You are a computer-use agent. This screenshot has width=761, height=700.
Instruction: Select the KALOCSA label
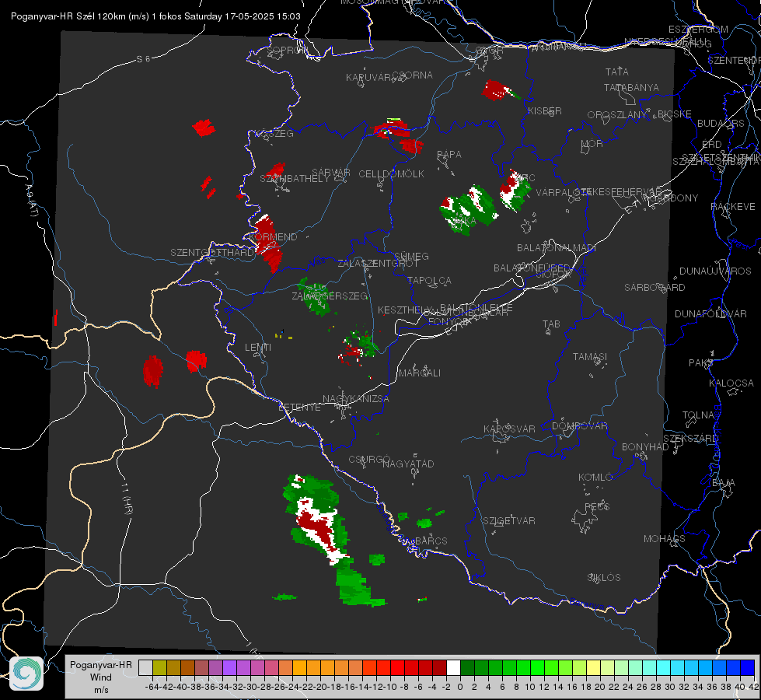pyautogui.click(x=731, y=383)
